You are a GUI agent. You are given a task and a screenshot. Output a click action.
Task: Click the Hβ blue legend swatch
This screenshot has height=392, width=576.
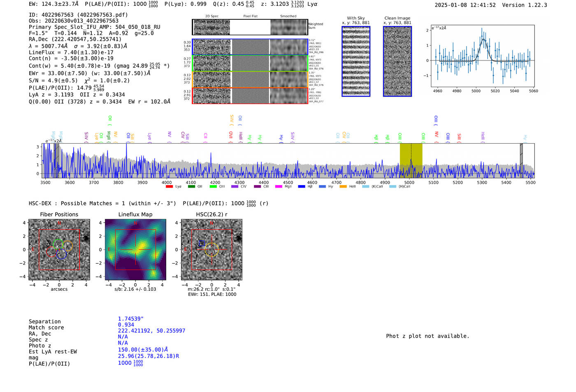coord(302,187)
